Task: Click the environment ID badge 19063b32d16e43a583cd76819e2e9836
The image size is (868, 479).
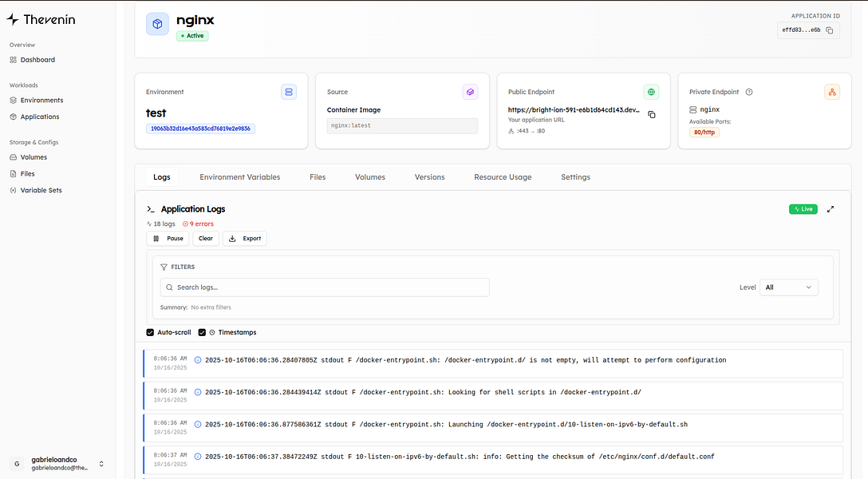Action: coord(200,129)
